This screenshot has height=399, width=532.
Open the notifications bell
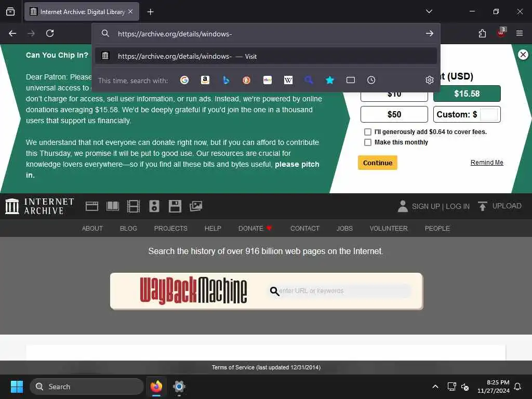[517, 387]
